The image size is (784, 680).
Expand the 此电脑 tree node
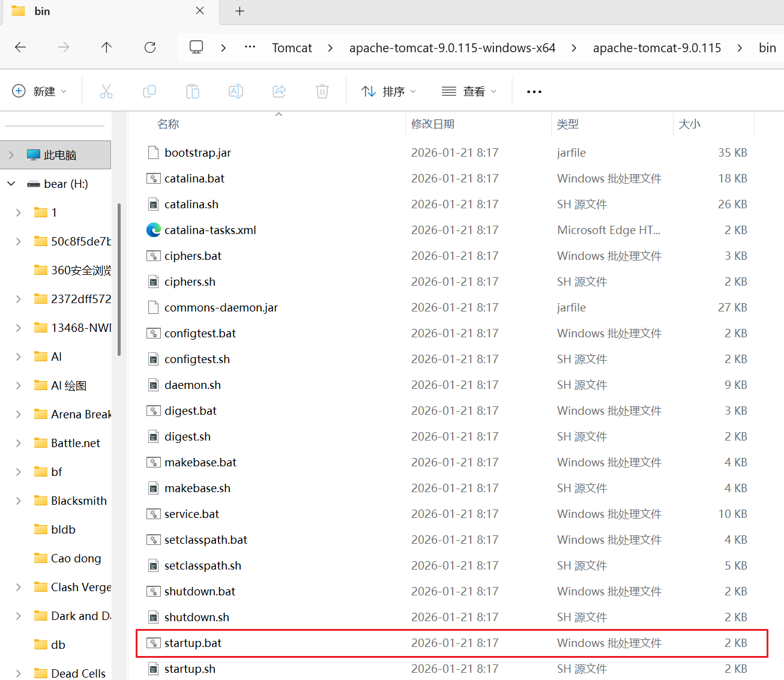point(11,155)
